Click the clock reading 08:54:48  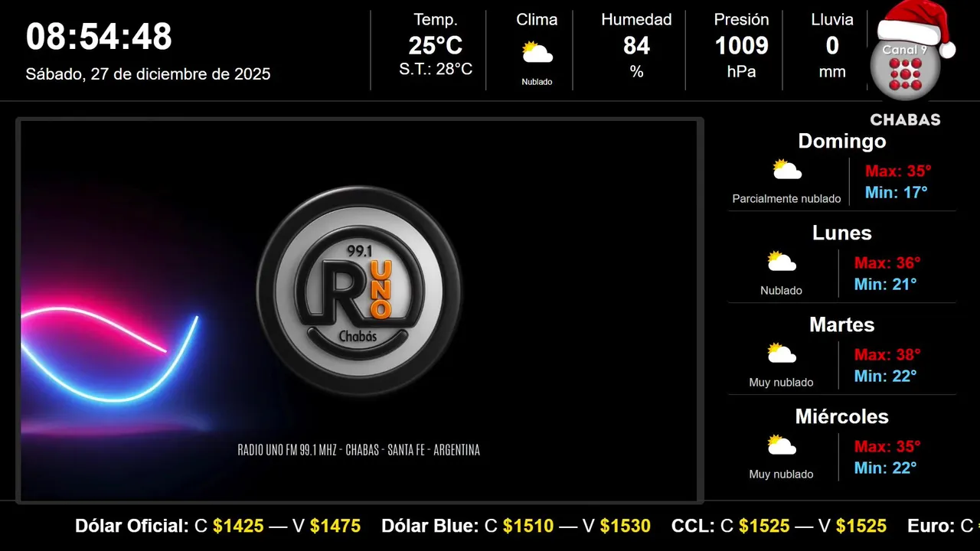coord(99,37)
